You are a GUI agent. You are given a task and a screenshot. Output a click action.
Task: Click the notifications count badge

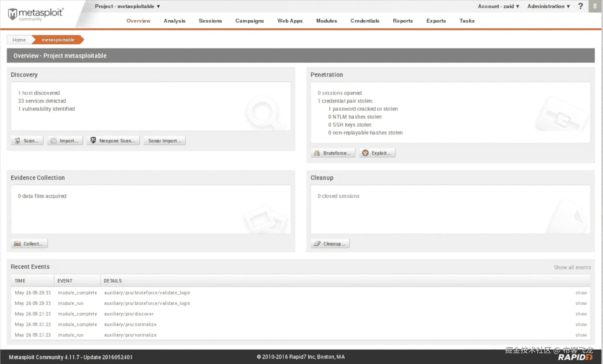(x=595, y=6)
